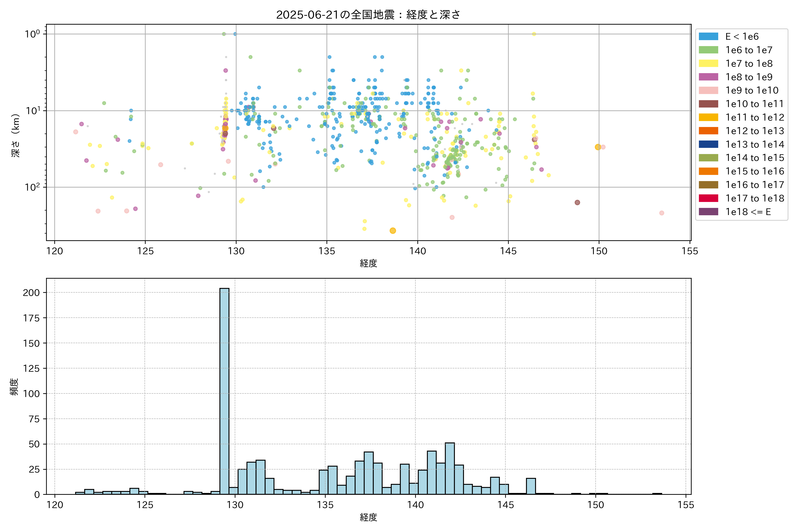The image size is (798, 532).
Task: Click the chart title '2025-06-21の全国地震'
Action: 368,15
